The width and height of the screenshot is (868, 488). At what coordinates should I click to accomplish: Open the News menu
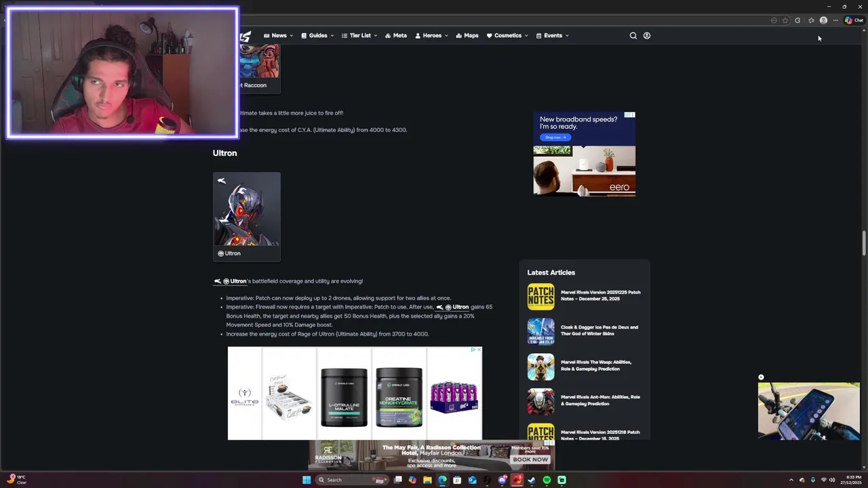point(278,35)
